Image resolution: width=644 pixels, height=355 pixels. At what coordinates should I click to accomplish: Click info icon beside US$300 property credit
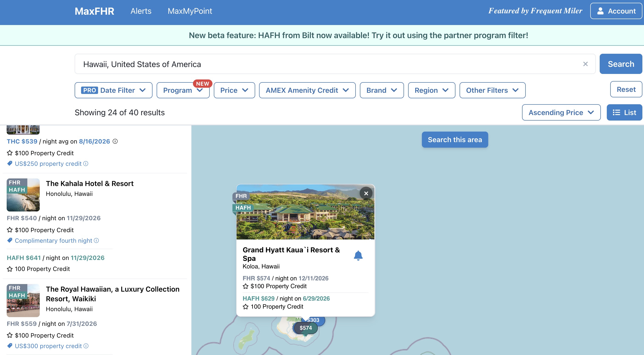coord(86,346)
